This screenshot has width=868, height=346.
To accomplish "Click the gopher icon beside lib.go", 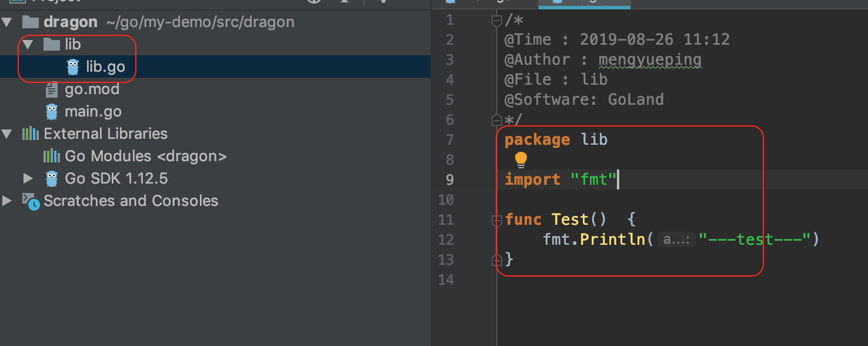I will click(73, 67).
